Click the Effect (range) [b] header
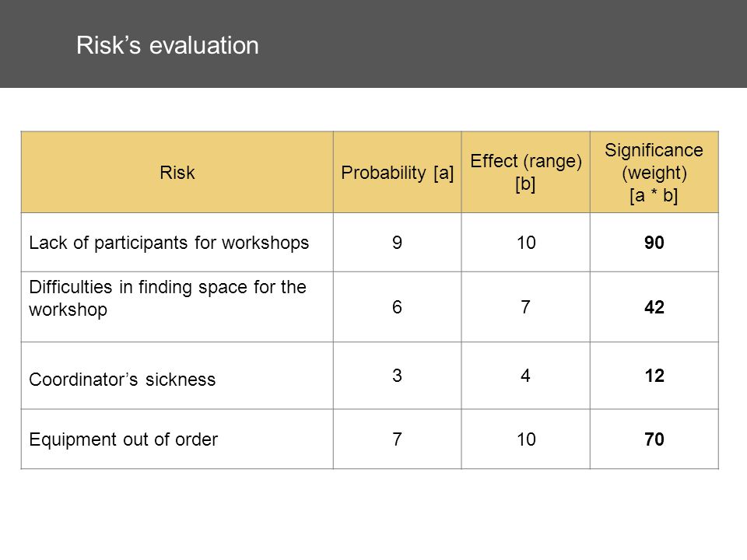This screenshot has width=747, height=560. tap(526, 173)
